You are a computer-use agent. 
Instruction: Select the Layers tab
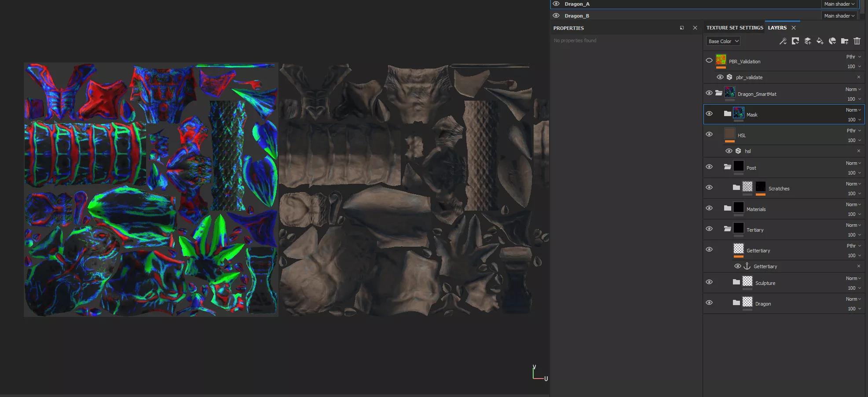tap(777, 28)
